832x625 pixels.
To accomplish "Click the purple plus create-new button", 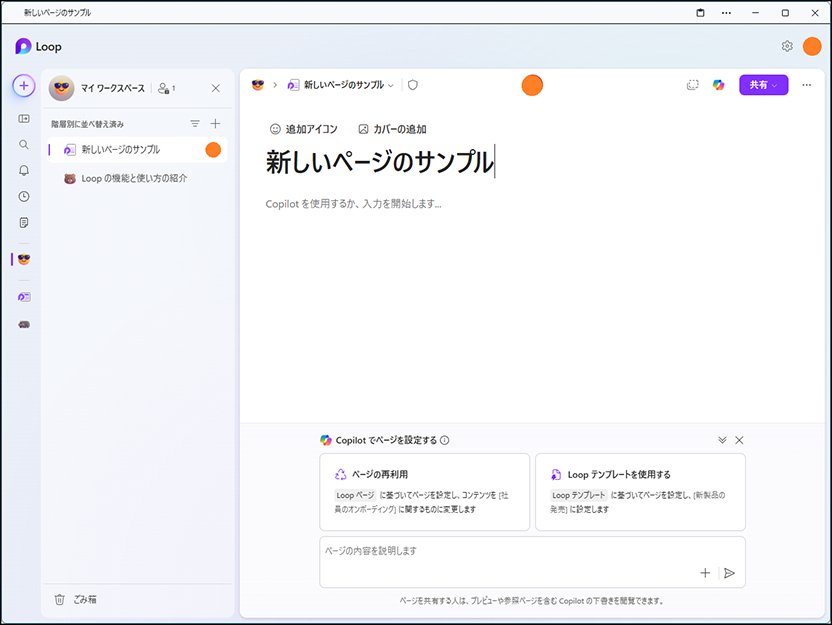I will [24, 85].
